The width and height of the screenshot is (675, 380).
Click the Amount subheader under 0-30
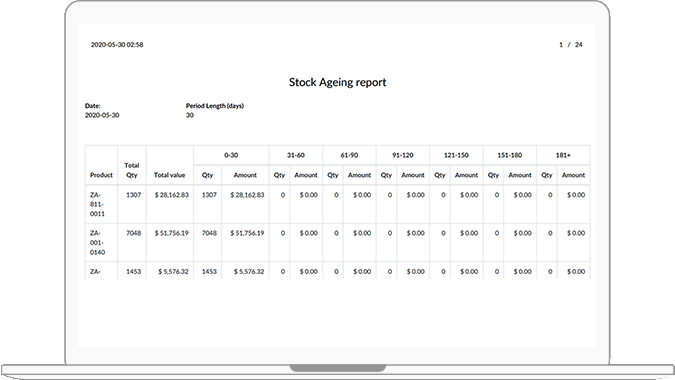245,175
